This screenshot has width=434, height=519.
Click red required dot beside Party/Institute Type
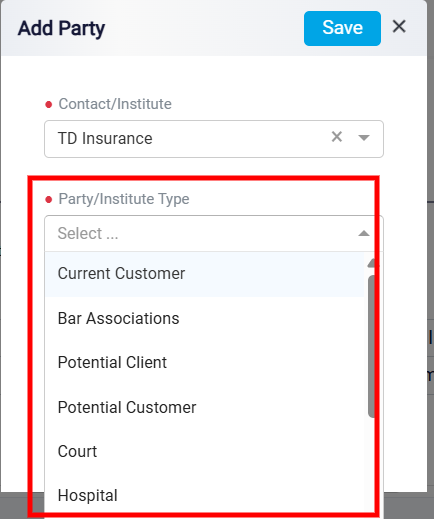(x=49, y=200)
